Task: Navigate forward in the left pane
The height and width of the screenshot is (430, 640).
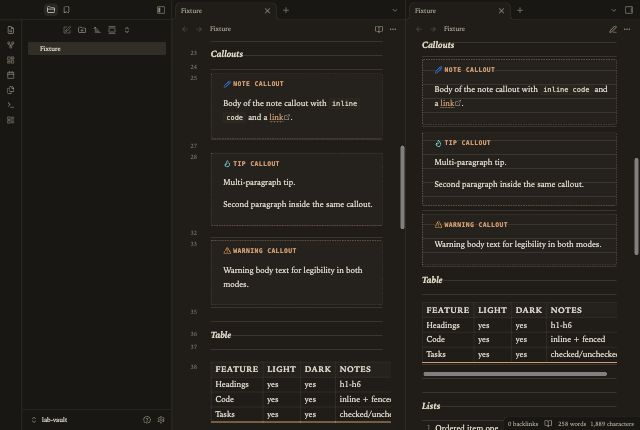Action: 199,29
